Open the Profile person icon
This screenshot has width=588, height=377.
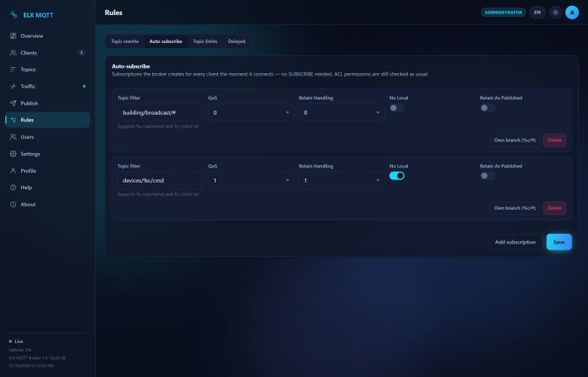point(13,170)
